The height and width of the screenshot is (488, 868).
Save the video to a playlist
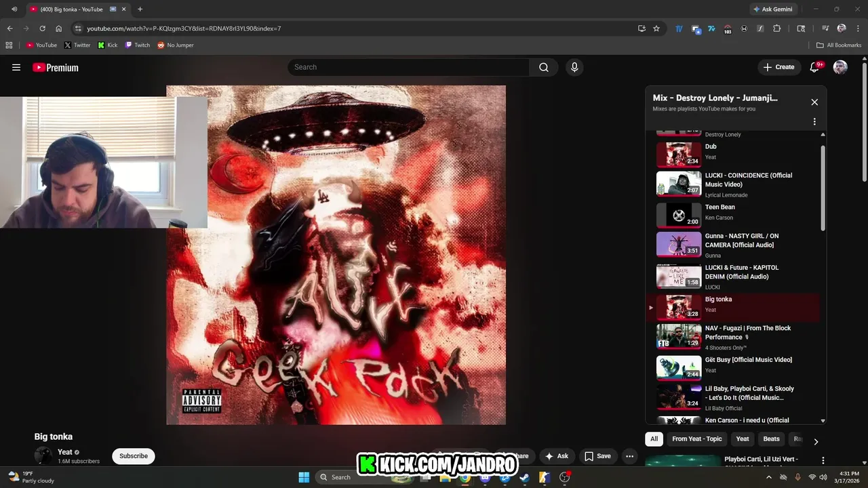pyautogui.click(x=597, y=456)
